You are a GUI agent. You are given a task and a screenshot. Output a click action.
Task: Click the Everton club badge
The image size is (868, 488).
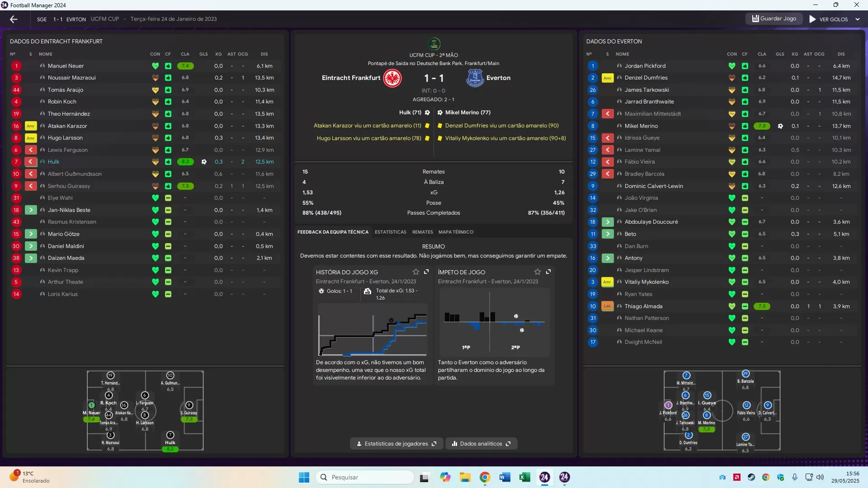tap(475, 78)
